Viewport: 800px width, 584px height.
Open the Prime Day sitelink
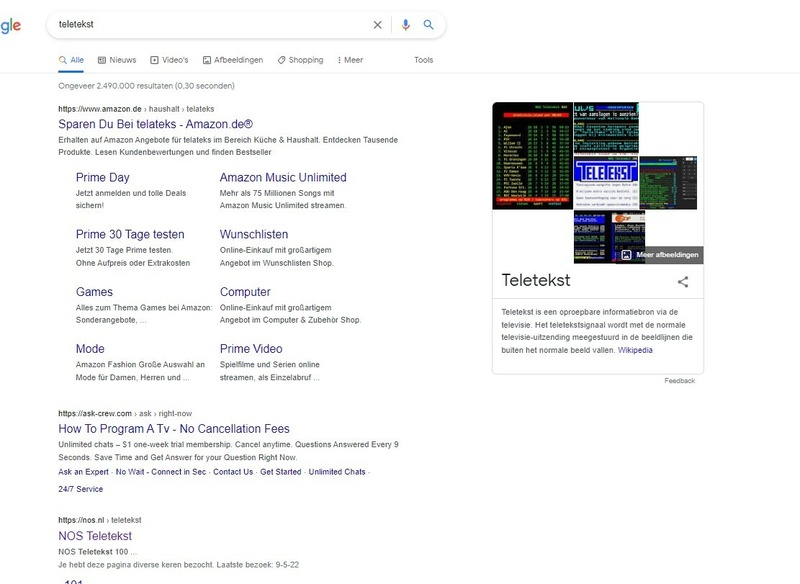click(x=103, y=177)
